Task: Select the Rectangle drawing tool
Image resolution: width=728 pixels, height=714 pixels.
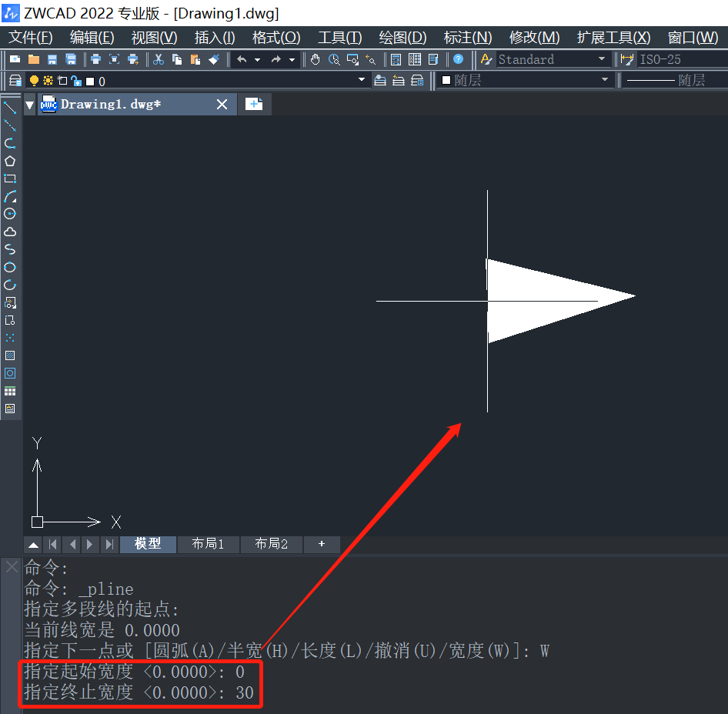Action: tap(10, 178)
